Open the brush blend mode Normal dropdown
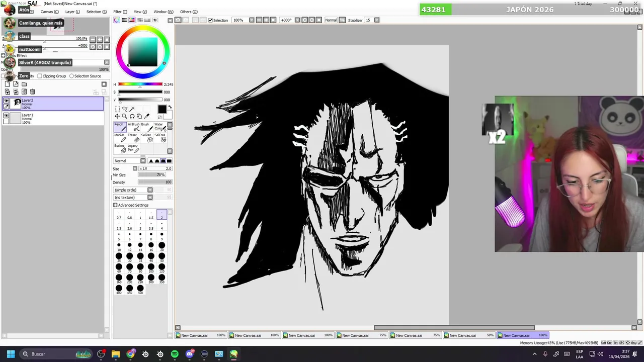644x362 pixels. click(143, 161)
